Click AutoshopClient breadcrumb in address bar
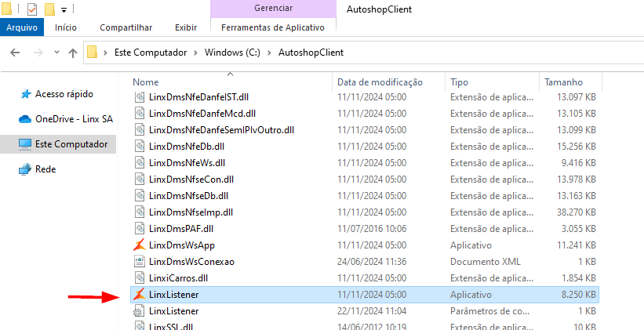This screenshot has height=330, width=644. pyautogui.click(x=311, y=53)
